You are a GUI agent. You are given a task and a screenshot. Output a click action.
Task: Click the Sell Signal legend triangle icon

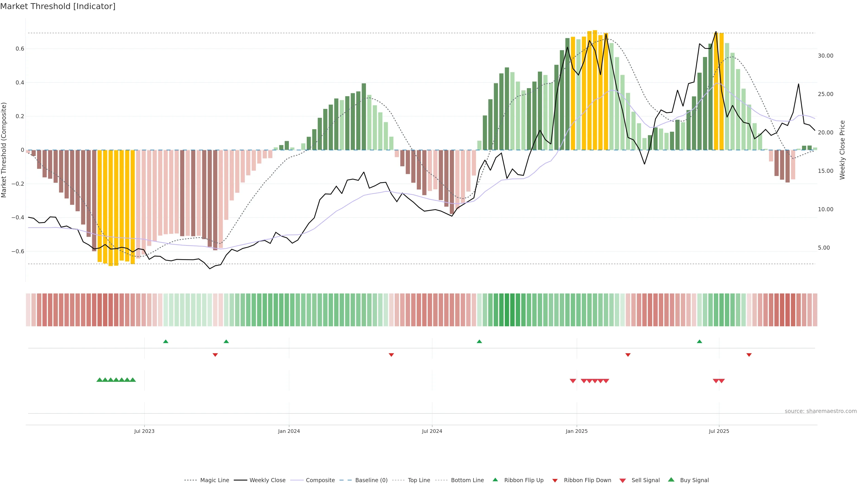tap(622, 481)
